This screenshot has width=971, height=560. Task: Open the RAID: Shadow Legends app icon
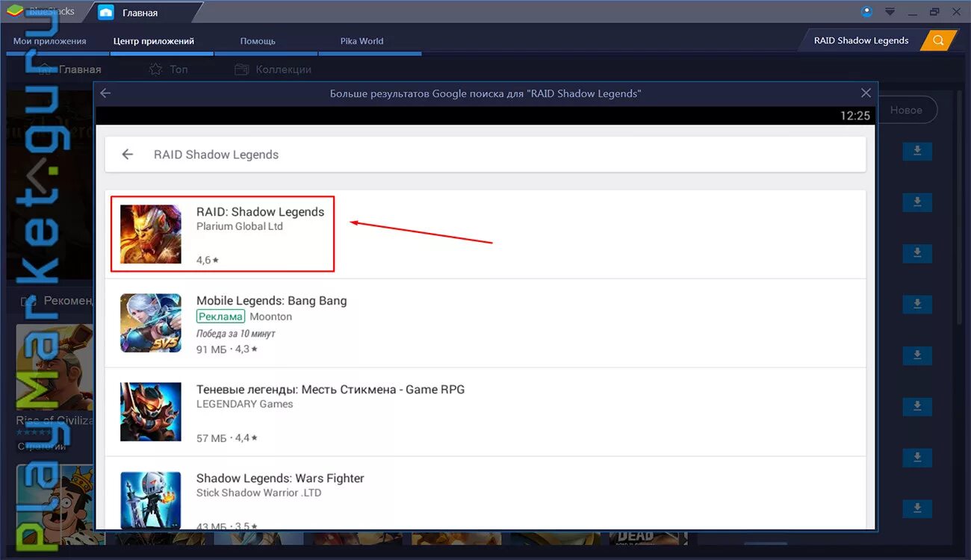[x=151, y=234]
